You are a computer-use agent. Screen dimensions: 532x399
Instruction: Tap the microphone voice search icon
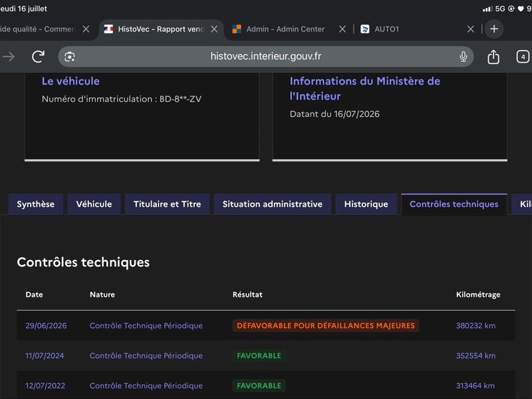pyautogui.click(x=464, y=57)
